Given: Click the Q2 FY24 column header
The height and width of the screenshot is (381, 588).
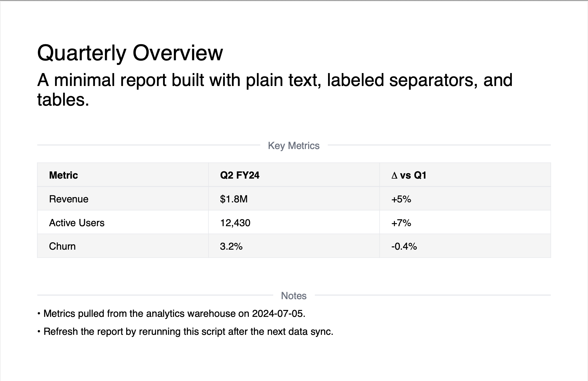Looking at the screenshot, I should [x=240, y=175].
